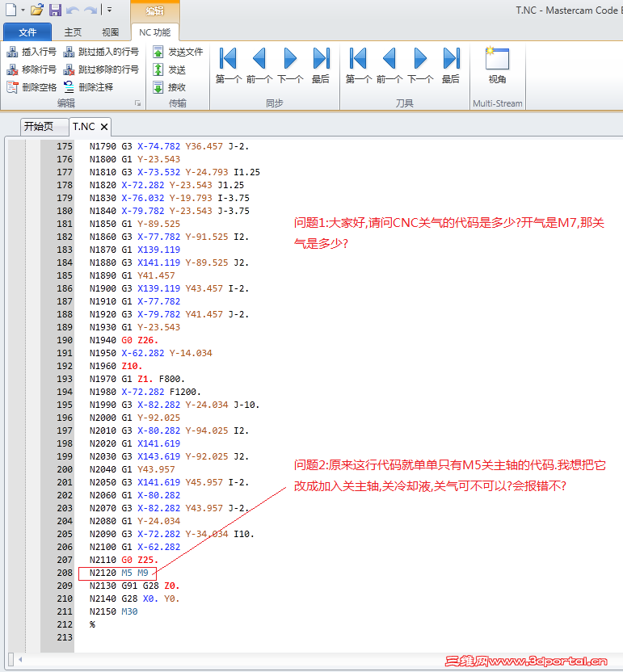623x672 pixels.
Task: Click the 发送 transfer button
Action: tap(170, 69)
